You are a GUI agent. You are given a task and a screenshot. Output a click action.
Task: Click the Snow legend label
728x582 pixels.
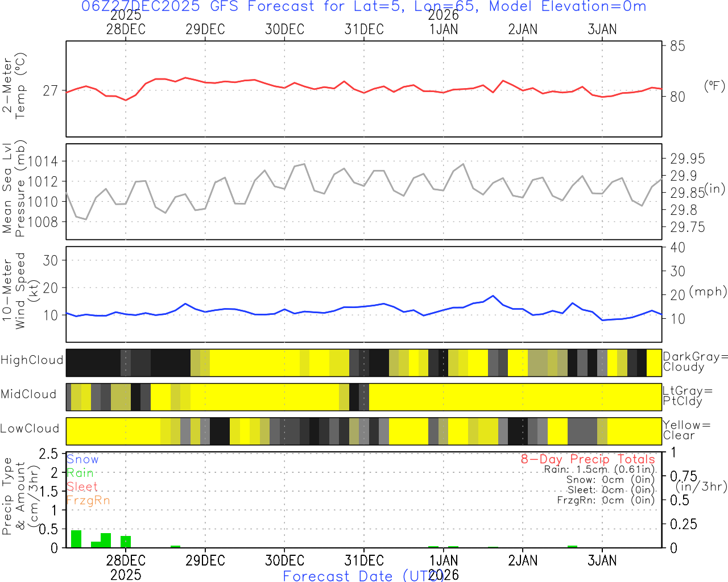pyautogui.click(x=82, y=459)
